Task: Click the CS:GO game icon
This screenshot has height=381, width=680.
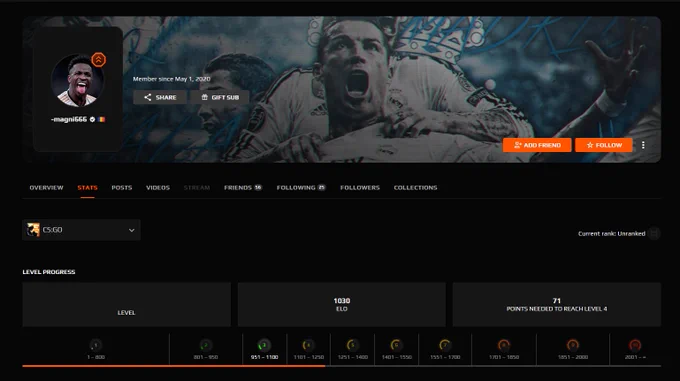Action: tap(33, 230)
